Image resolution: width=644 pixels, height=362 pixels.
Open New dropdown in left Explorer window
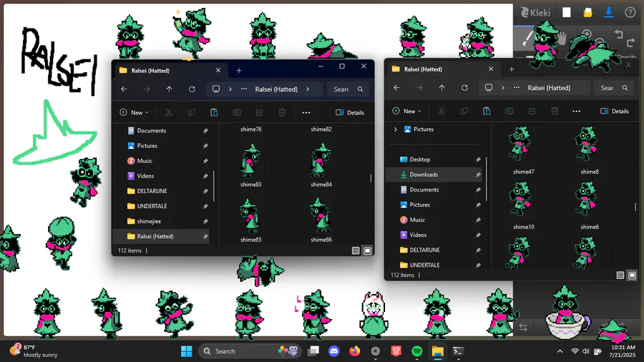coord(134,112)
